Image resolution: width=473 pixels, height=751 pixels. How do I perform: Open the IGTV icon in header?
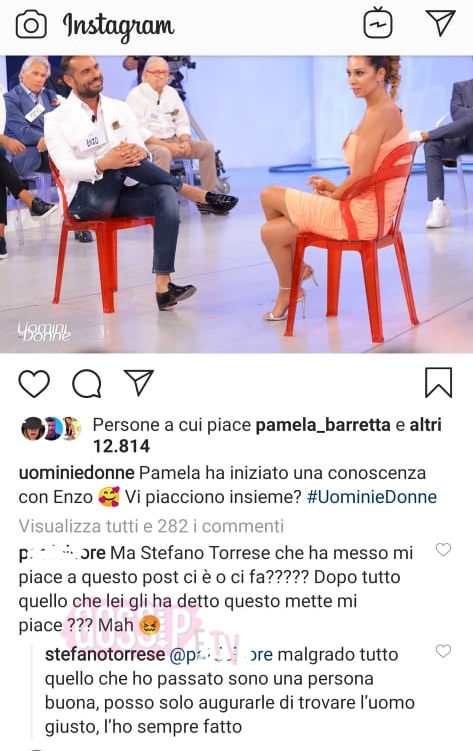(x=378, y=23)
